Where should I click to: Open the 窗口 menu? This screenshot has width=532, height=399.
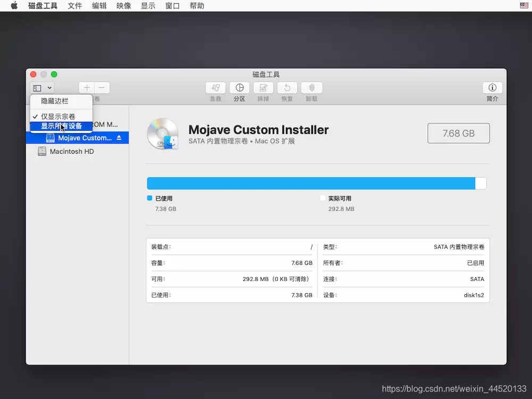pyautogui.click(x=172, y=6)
